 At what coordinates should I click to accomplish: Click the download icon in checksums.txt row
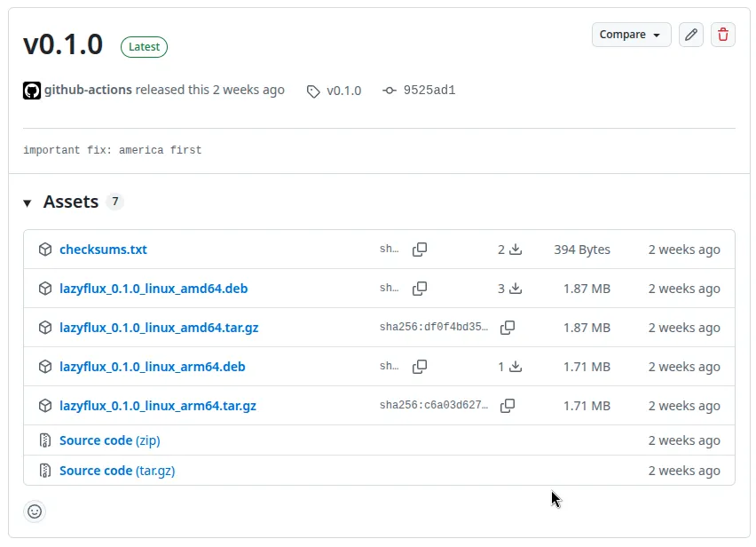[516, 250]
